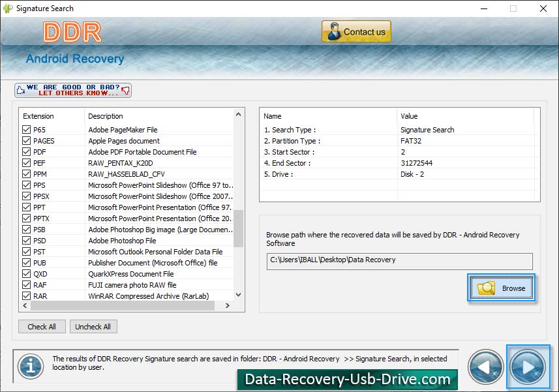Click the scroll right arrow of extension list
The width and height of the screenshot is (559, 392).
click(x=228, y=305)
